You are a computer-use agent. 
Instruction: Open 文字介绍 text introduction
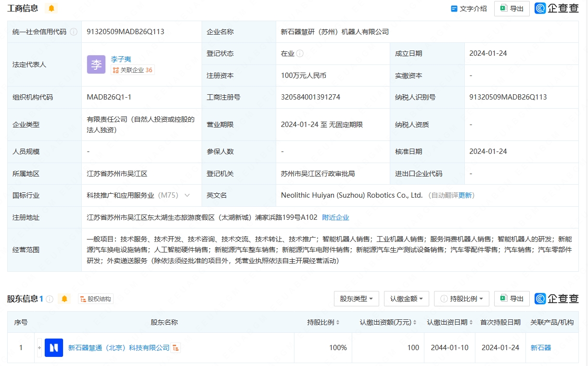[x=469, y=8]
